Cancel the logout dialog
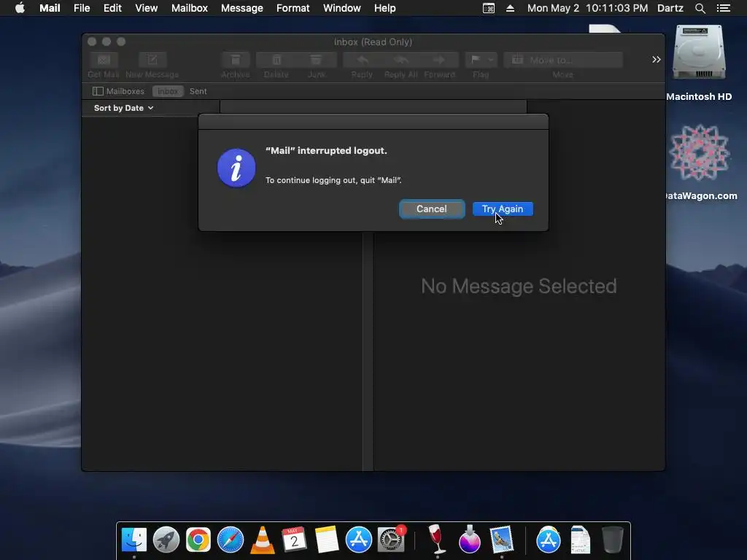 click(432, 209)
